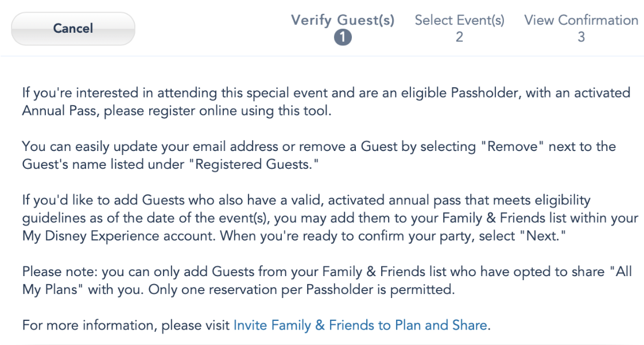Click the quoted "Registered Guests." text
The height and width of the screenshot is (345, 644).
click(257, 165)
